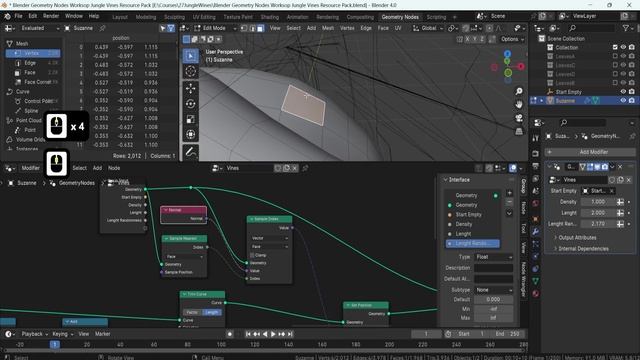Click the Blender logo menu icon

(7, 16)
